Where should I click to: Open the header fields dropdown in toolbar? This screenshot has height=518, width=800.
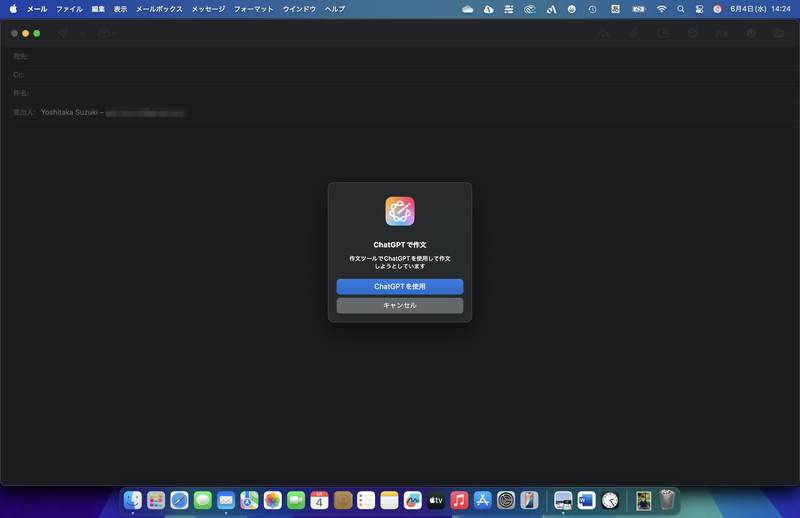[x=107, y=33]
